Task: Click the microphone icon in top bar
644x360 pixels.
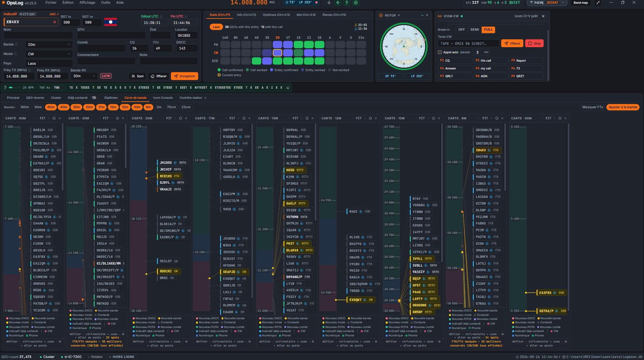Action: coord(329,3)
